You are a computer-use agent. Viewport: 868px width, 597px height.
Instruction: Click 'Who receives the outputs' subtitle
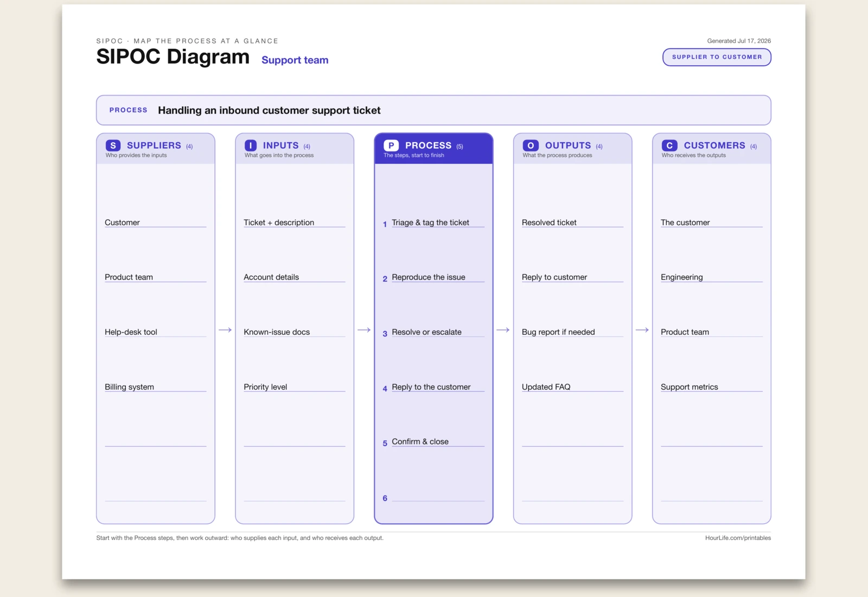(x=693, y=155)
